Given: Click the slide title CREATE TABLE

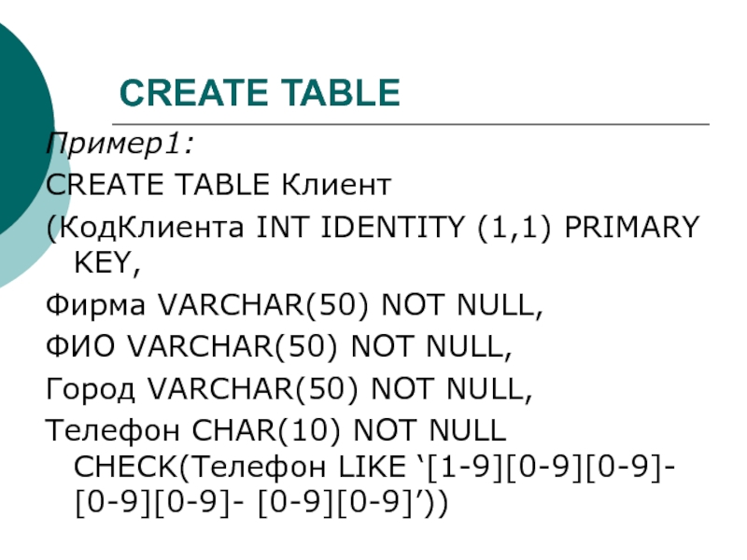Looking at the screenshot, I should pyautogui.click(x=260, y=92).
